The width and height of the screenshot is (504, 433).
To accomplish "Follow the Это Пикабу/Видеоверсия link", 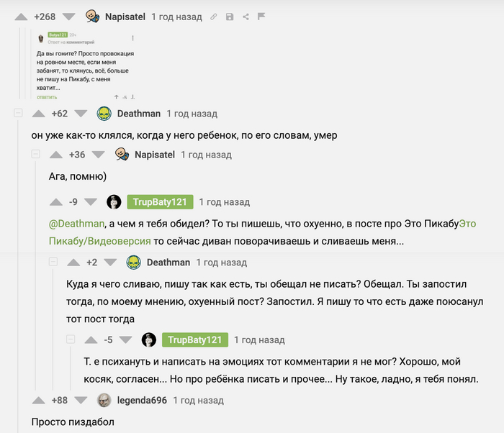I will pos(100,242).
